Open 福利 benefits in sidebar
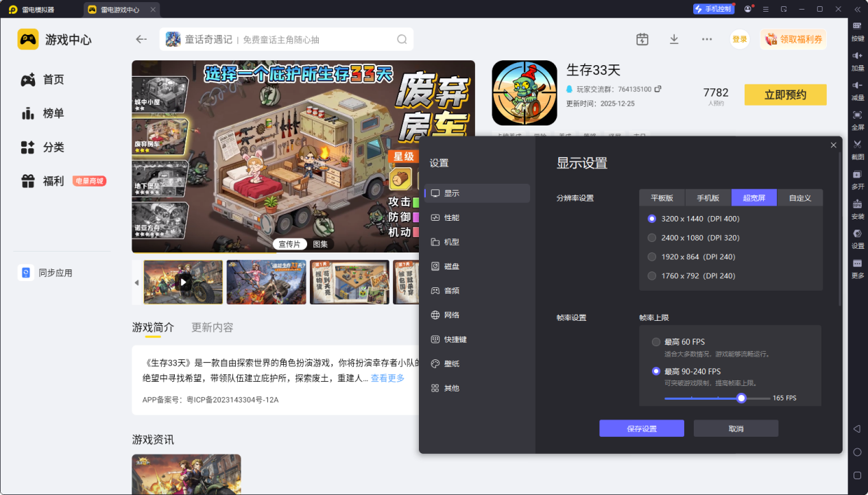This screenshot has width=868, height=495. point(42,181)
